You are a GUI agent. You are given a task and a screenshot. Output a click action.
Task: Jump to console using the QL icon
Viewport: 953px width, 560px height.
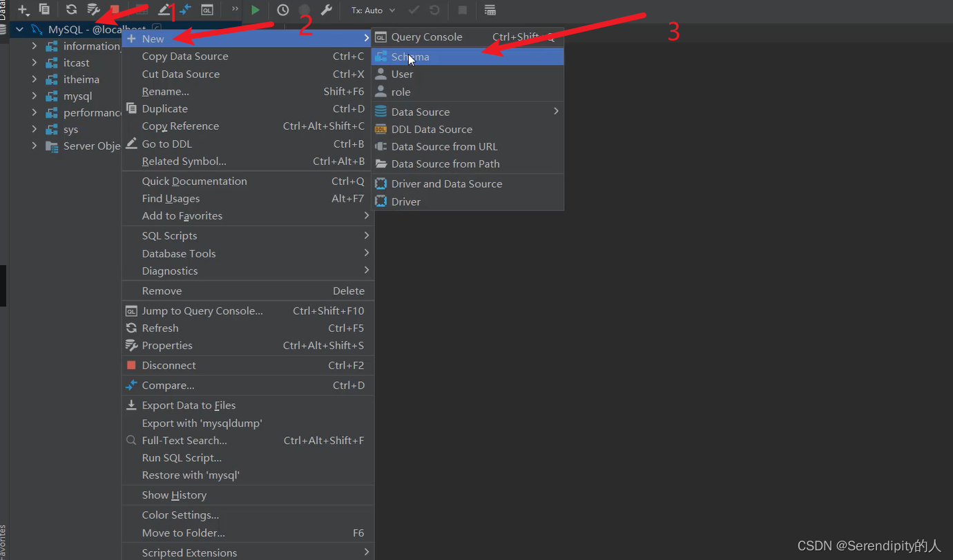207,10
